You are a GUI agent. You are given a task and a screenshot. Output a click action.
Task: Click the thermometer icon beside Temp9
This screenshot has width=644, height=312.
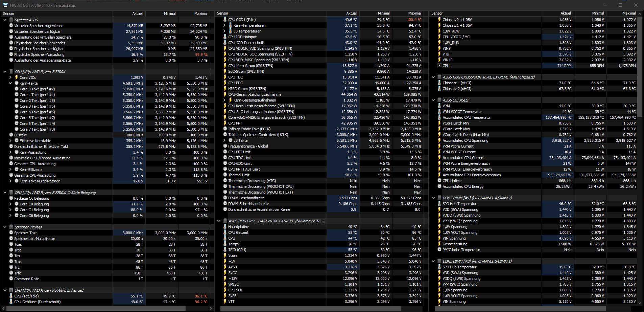(x=225, y=244)
